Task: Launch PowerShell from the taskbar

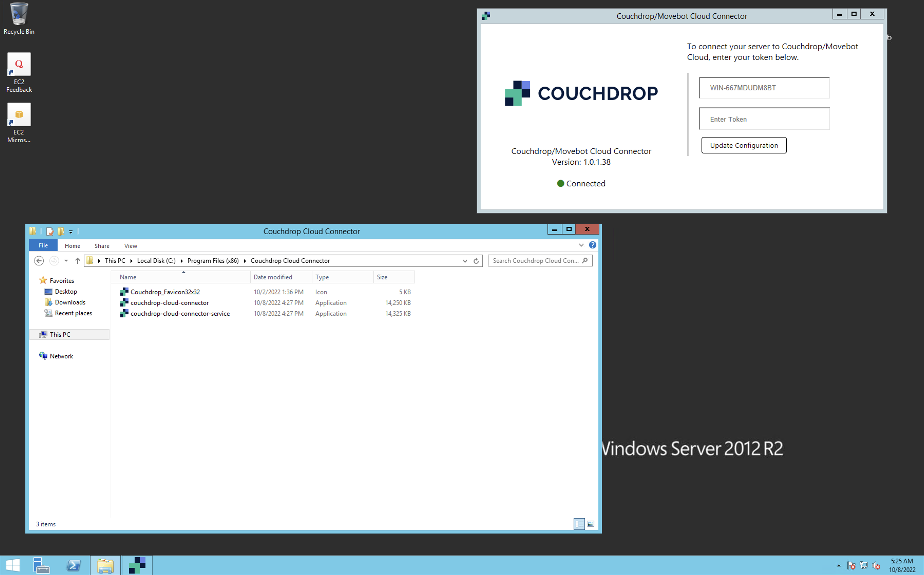Action: [73, 565]
